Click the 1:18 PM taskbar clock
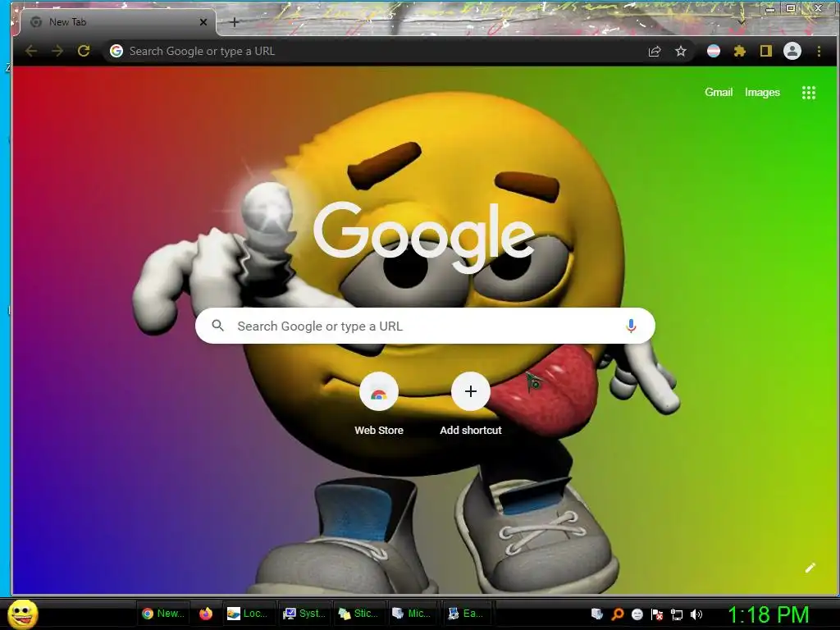Screen dimensions: 840x630 [768, 614]
